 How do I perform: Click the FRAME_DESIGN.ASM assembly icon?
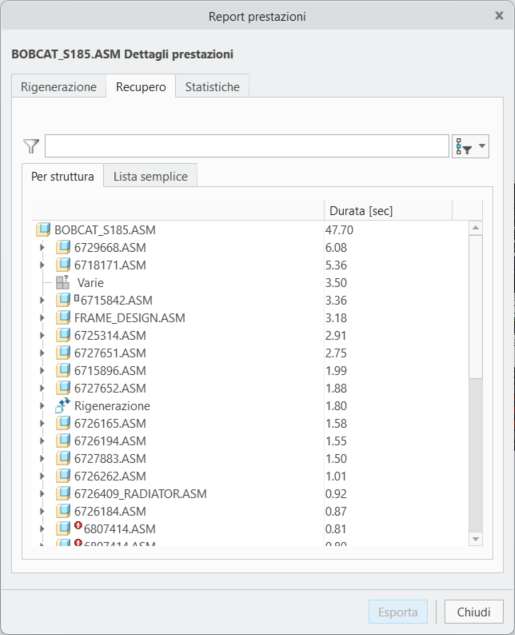click(63, 318)
